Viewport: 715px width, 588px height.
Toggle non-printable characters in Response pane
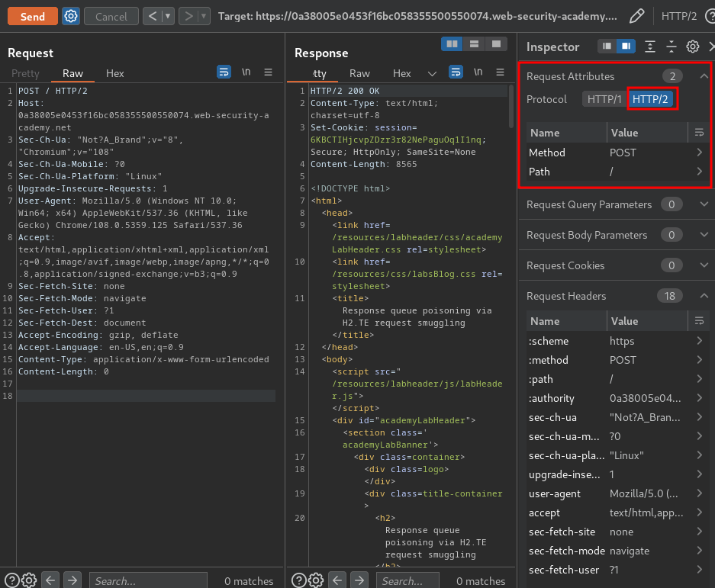(x=478, y=72)
